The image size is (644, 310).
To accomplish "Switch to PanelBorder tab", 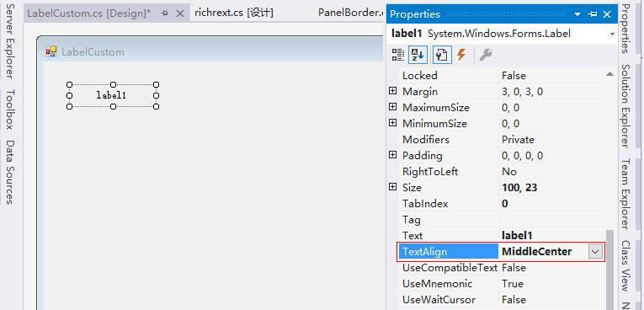I will point(350,13).
